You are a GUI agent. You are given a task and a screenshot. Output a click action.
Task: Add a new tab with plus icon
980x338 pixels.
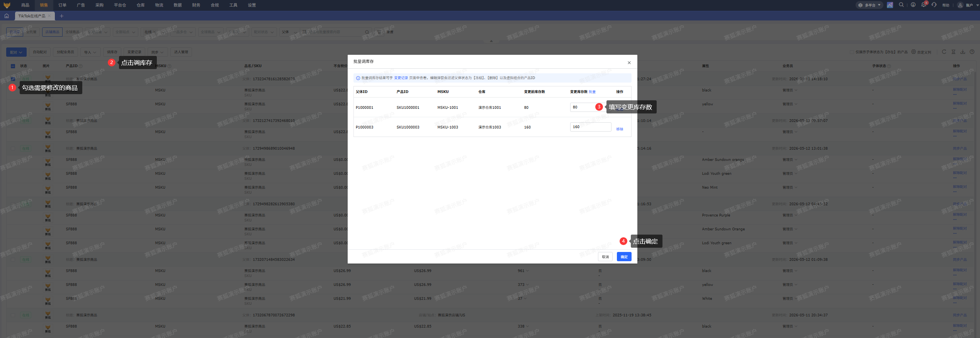(61, 16)
